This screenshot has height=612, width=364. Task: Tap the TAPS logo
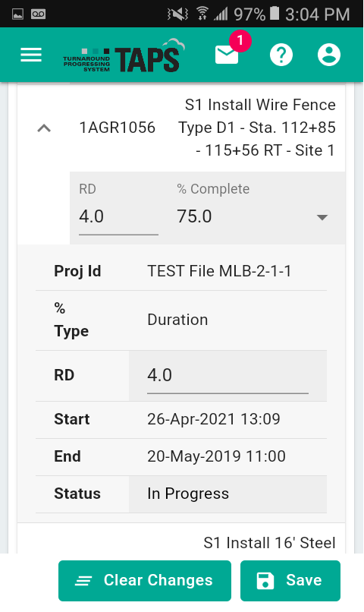[124, 57]
